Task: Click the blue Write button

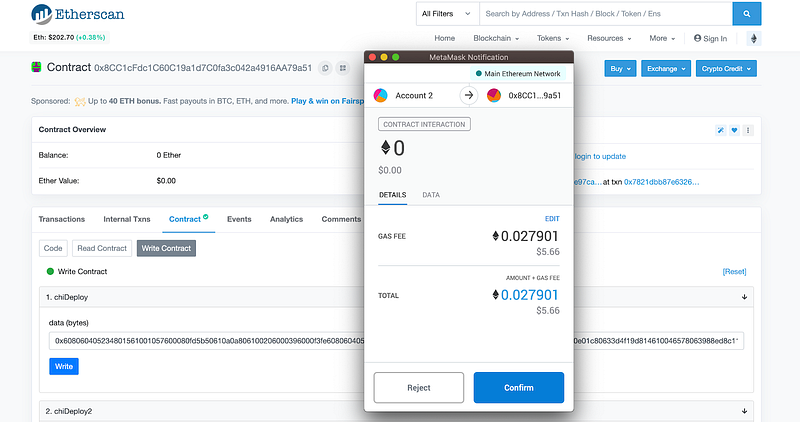Action: [x=64, y=366]
